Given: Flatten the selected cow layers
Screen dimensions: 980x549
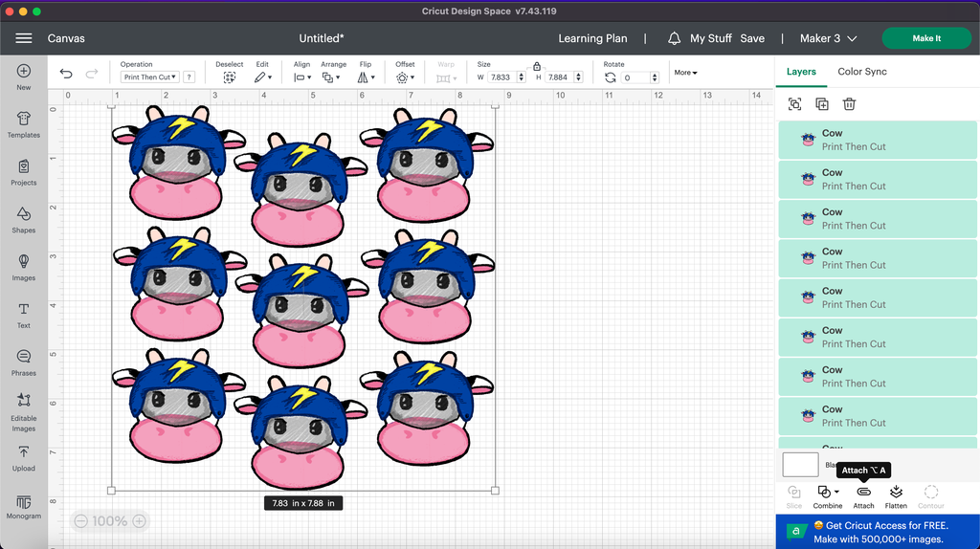Looking at the screenshot, I should click(x=896, y=493).
